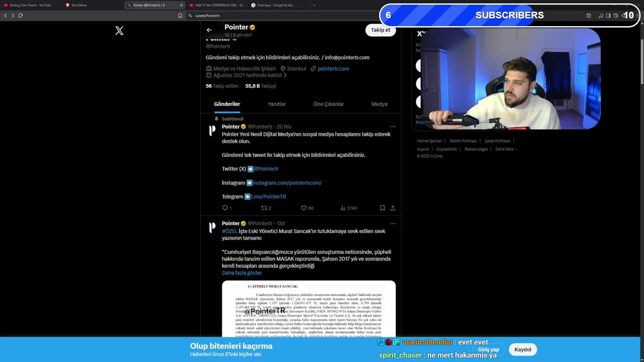This screenshot has width=644, height=362.
Task: Switch to Striking Over Desert YouTube tab
Action: [x=30, y=5]
